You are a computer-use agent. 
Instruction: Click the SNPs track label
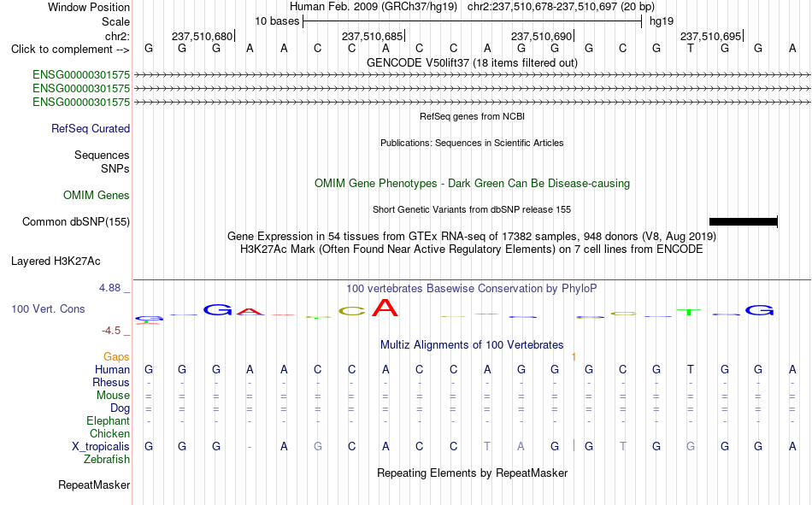tap(115, 169)
